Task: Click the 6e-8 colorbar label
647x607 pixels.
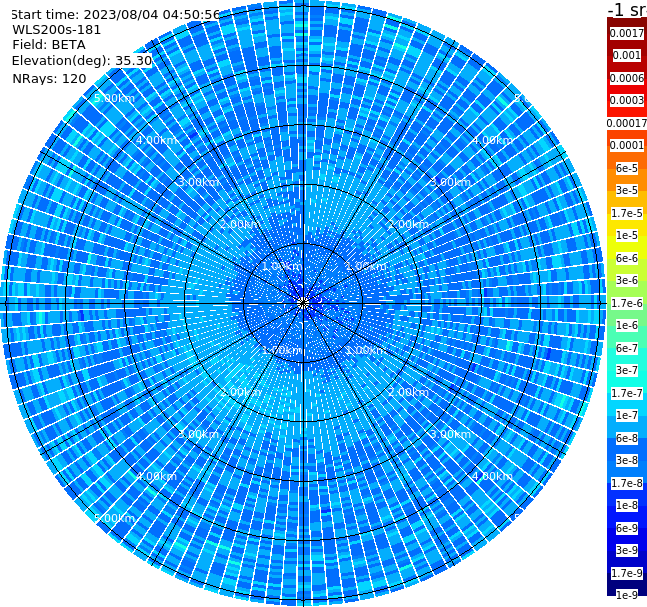Action: (x=627, y=438)
